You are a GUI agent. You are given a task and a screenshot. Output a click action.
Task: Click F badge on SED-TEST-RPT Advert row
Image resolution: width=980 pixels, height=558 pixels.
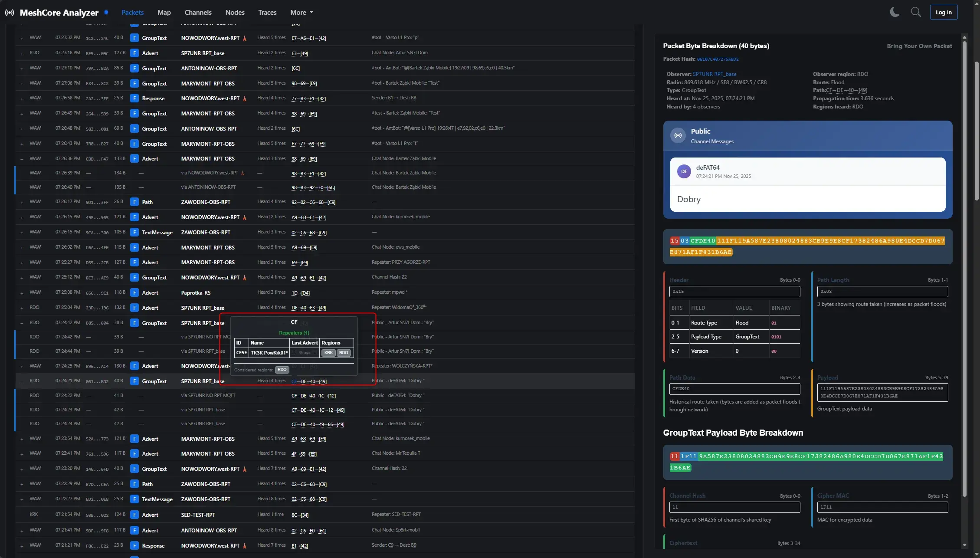(x=134, y=515)
